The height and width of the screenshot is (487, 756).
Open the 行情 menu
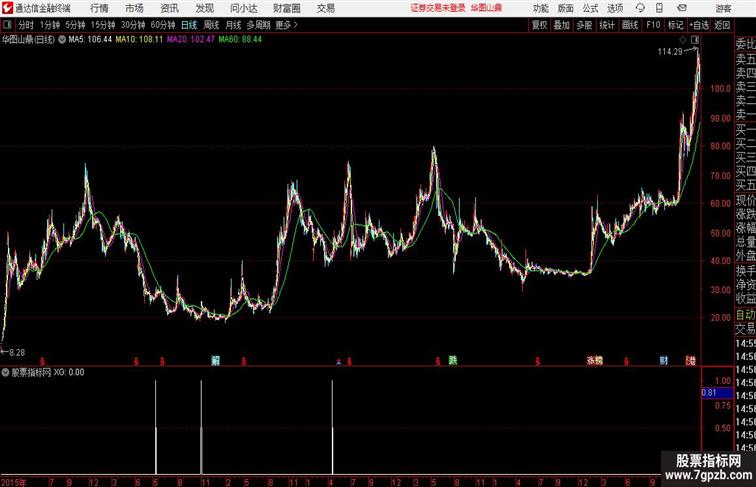click(x=99, y=8)
